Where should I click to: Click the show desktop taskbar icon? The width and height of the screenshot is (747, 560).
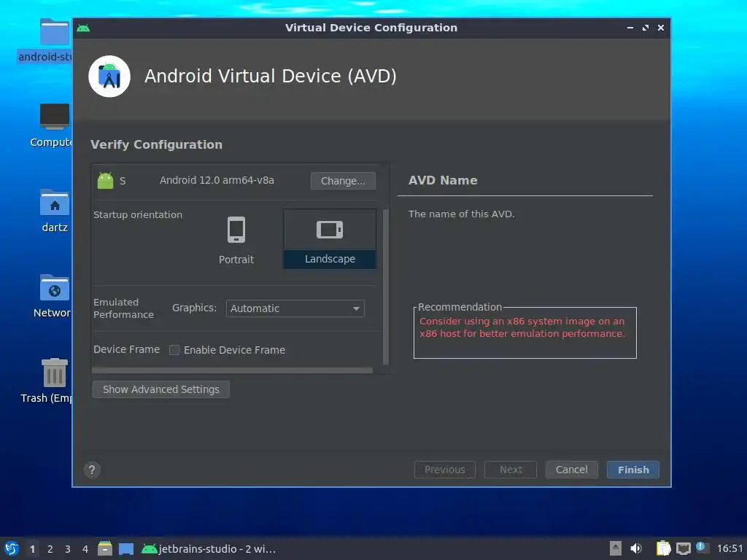click(x=125, y=549)
